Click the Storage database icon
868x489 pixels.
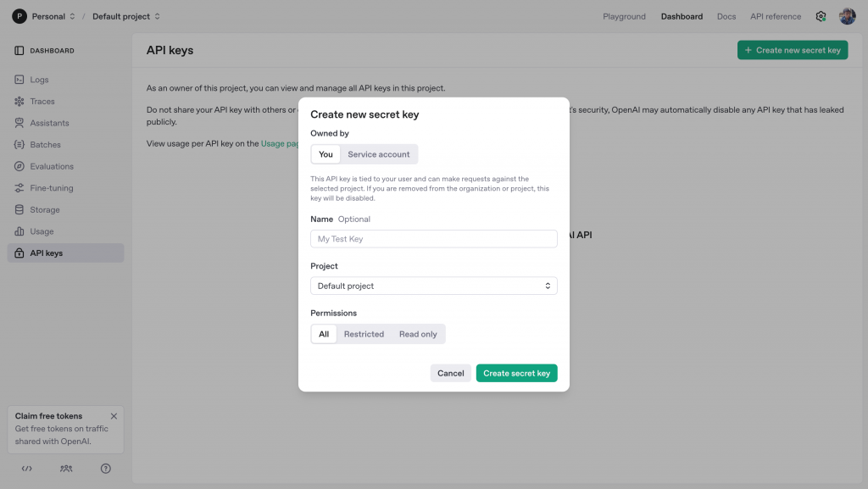point(19,210)
